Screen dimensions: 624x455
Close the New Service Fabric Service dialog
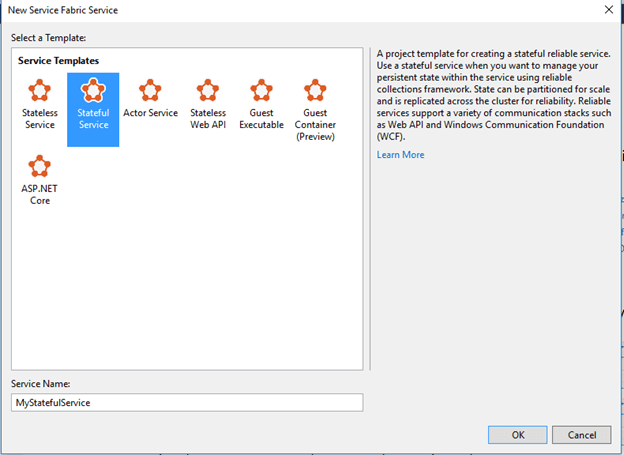608,10
